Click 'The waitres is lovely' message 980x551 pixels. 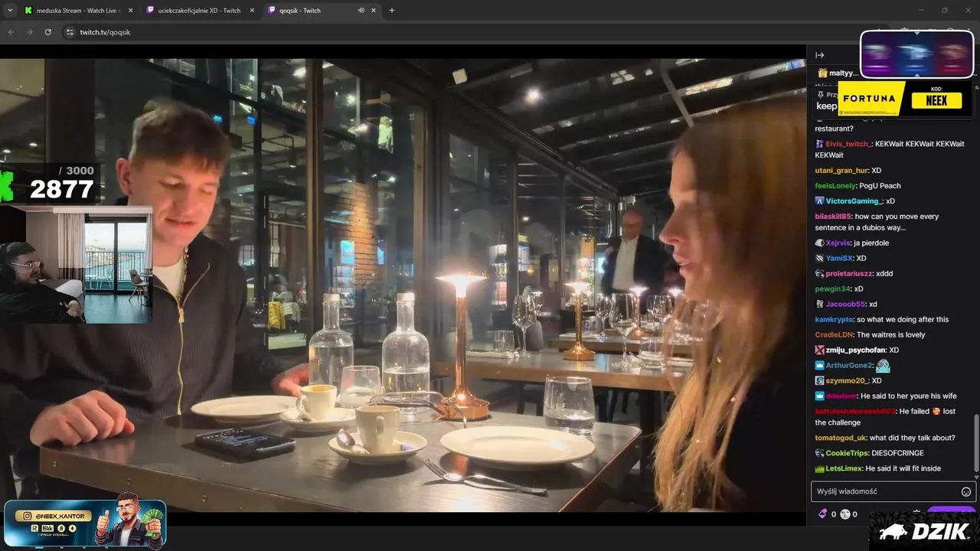890,335
